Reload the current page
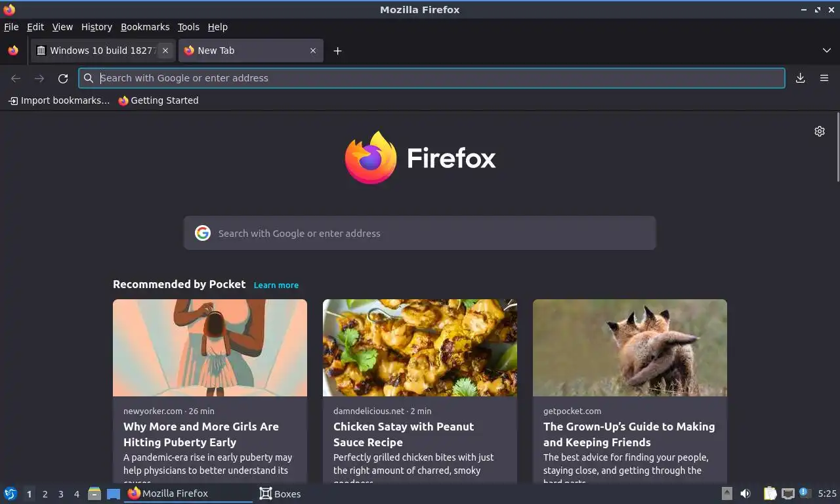The height and width of the screenshot is (504, 840). click(x=63, y=78)
